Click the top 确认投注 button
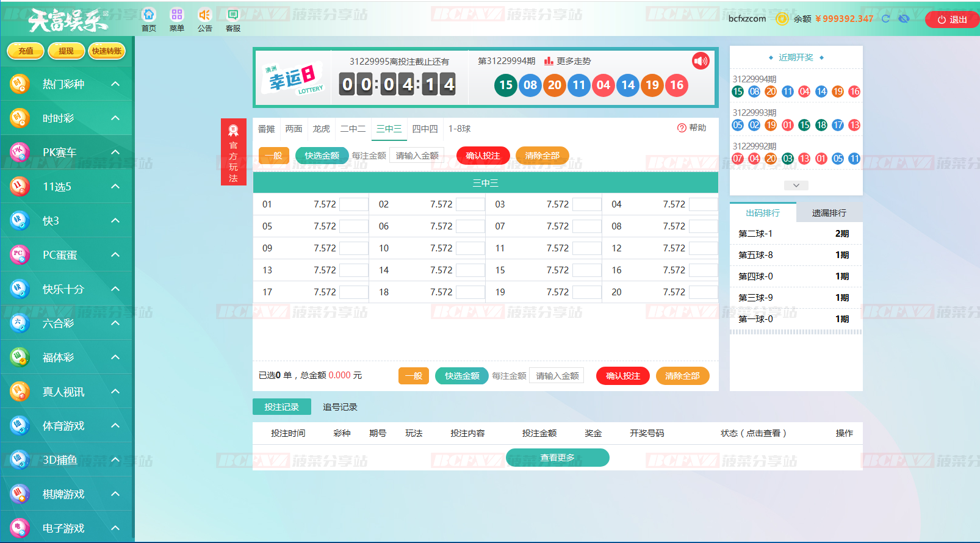This screenshot has width=980, height=543. tap(483, 156)
